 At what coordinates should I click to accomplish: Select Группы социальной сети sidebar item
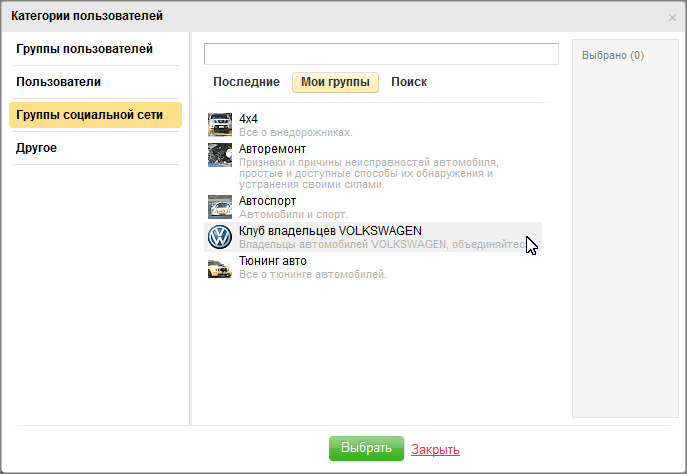(89, 115)
